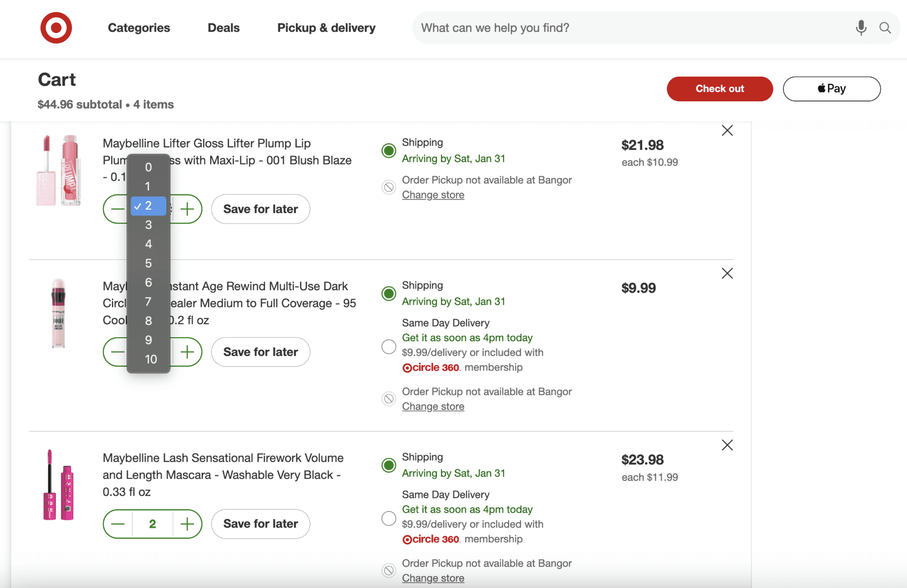
Task: Select Same Day Delivery for concealer
Action: click(389, 346)
